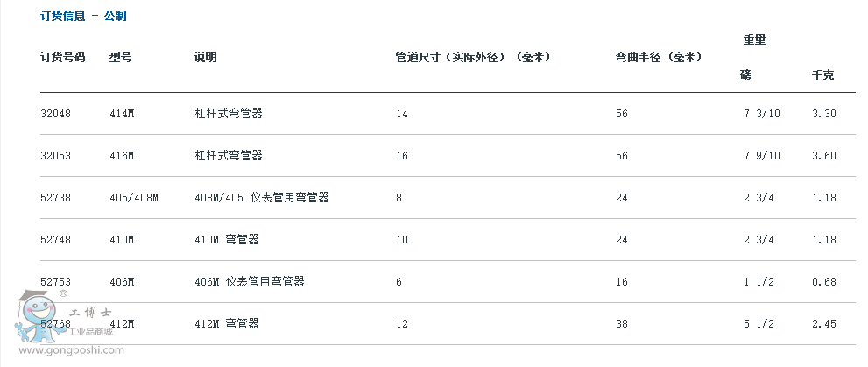Select the 弯曲半径（毫米）column header
The image size is (868, 367).
point(660,57)
